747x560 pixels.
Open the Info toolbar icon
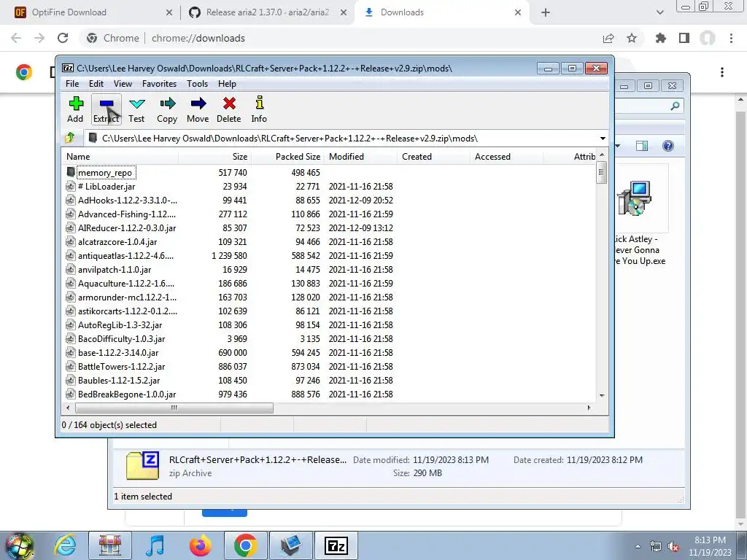point(259,109)
